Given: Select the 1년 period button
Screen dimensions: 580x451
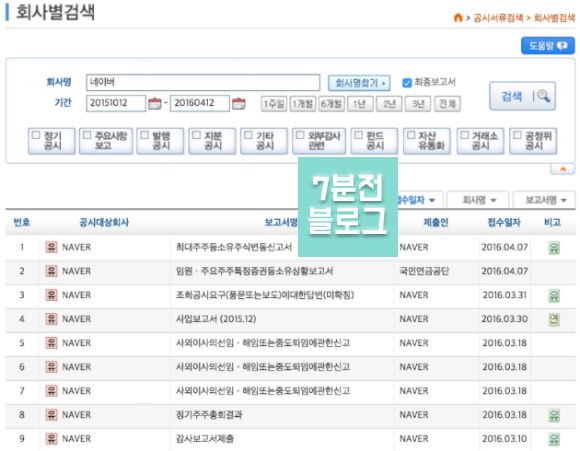Looking at the screenshot, I should (360, 104).
